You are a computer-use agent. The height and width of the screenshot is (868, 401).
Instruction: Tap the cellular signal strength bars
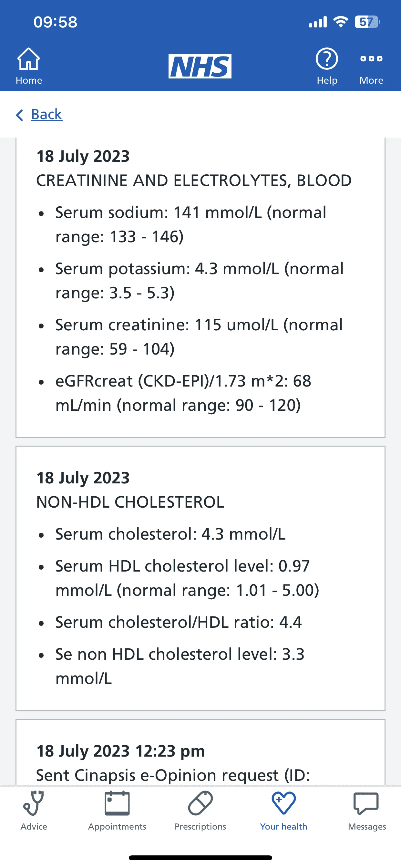tap(318, 22)
